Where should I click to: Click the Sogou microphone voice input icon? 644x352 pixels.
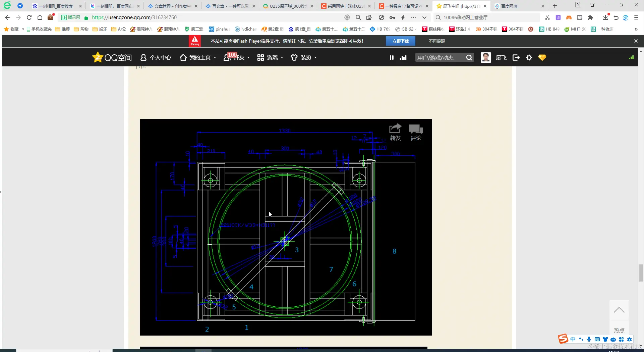point(589,339)
